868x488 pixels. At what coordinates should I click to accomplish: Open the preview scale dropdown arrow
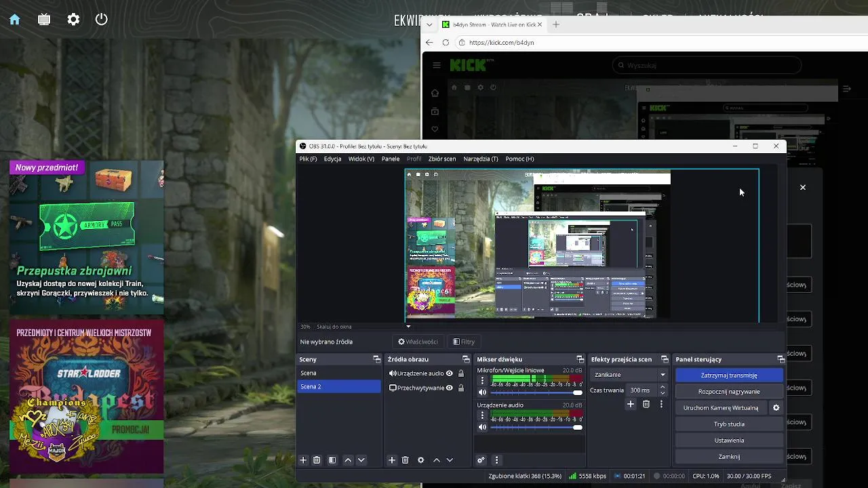[408, 327]
